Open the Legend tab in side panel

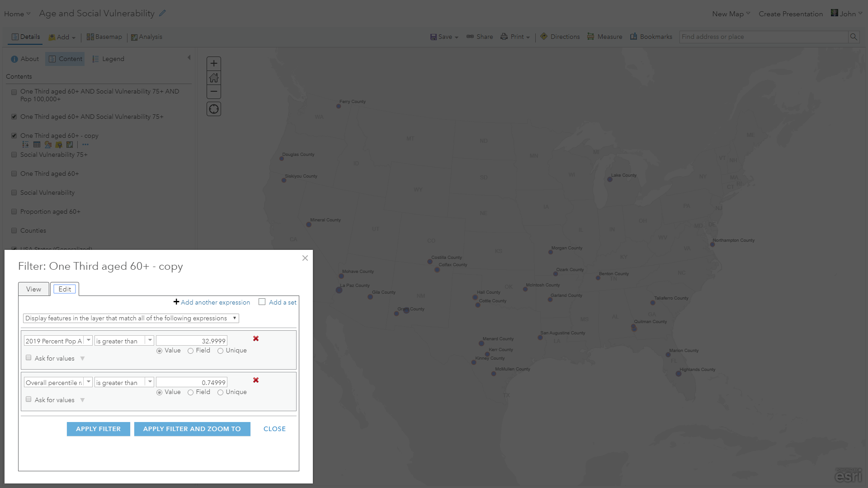(108, 59)
